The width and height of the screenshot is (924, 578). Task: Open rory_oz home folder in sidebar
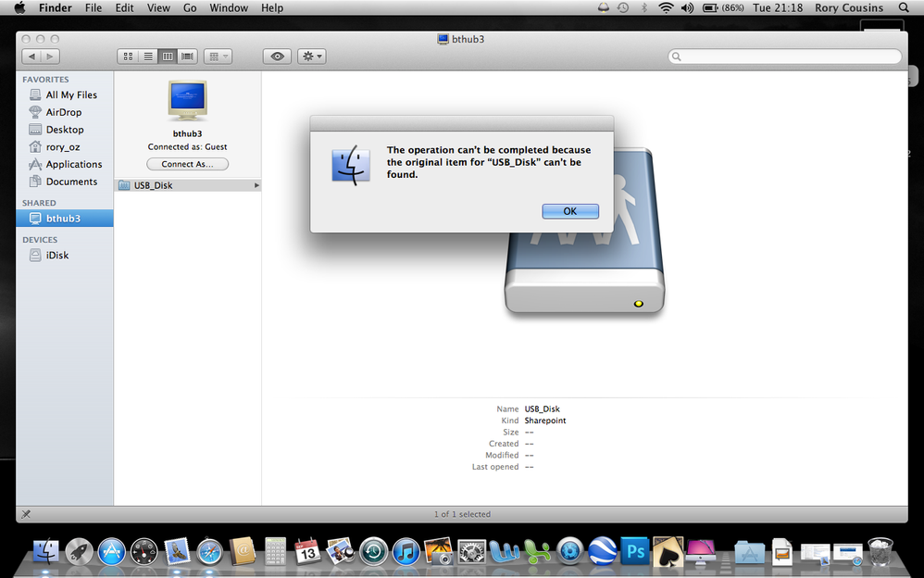coord(63,147)
